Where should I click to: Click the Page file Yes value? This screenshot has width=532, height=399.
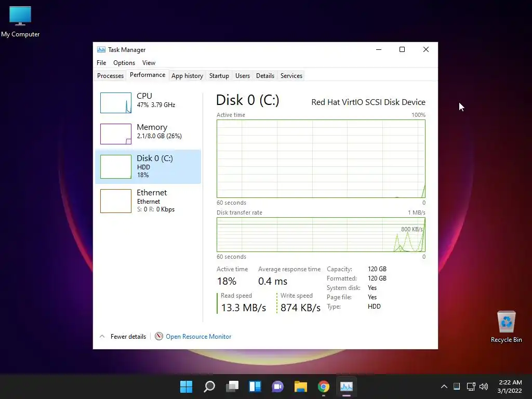pyautogui.click(x=372, y=297)
